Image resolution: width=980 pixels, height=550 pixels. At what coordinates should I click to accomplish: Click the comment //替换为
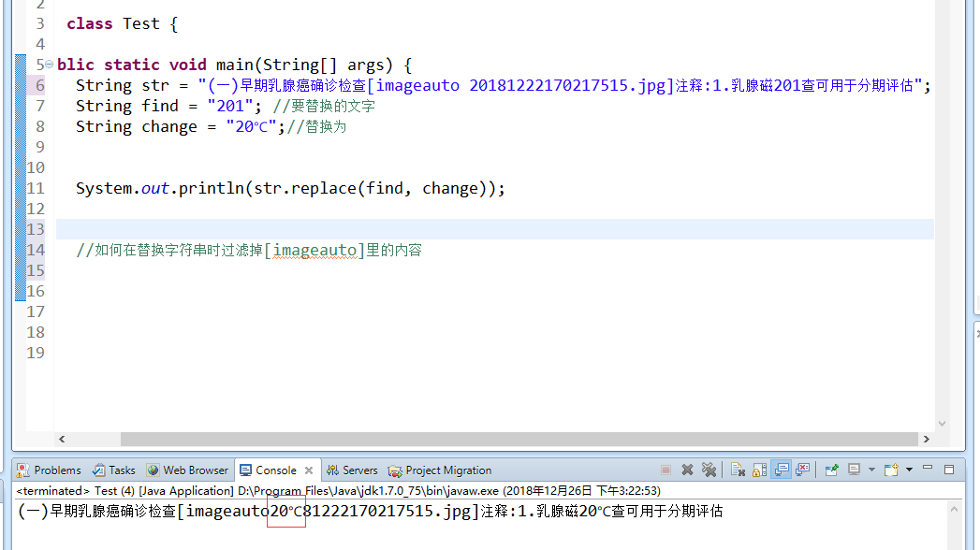pyautogui.click(x=316, y=126)
